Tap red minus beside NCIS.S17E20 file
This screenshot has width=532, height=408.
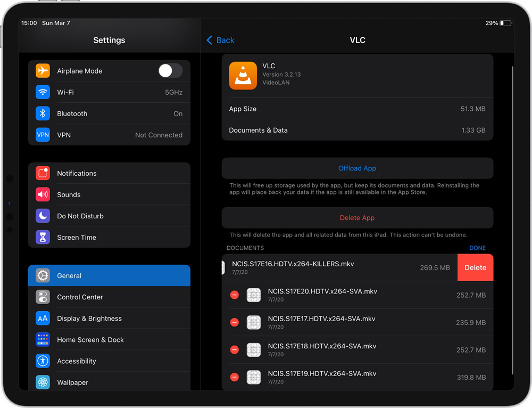[x=235, y=295]
